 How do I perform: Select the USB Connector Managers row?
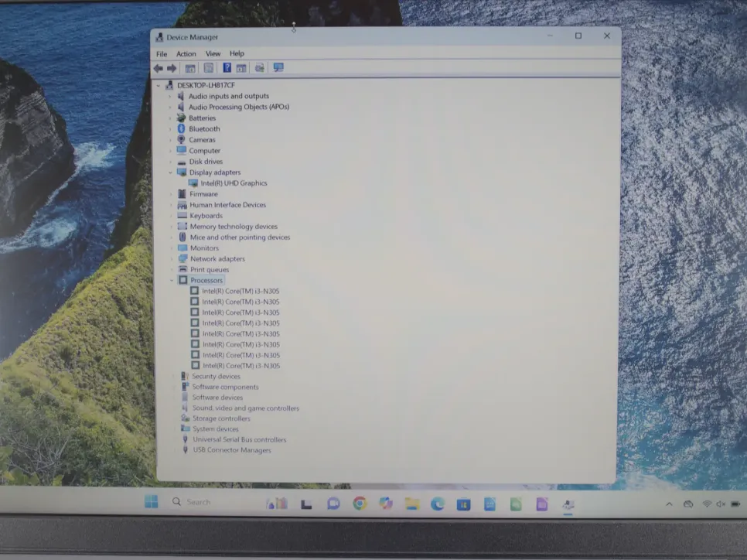point(231,450)
